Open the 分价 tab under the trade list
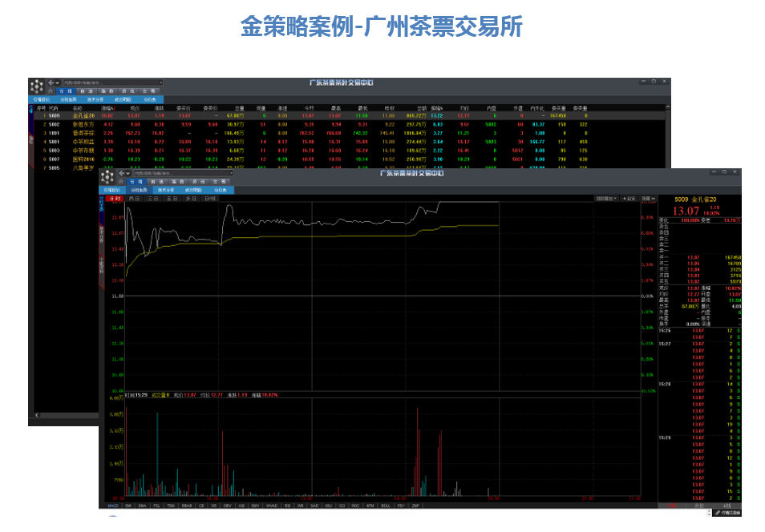Viewport: 765px width, 532px height. pyautogui.click(x=699, y=506)
